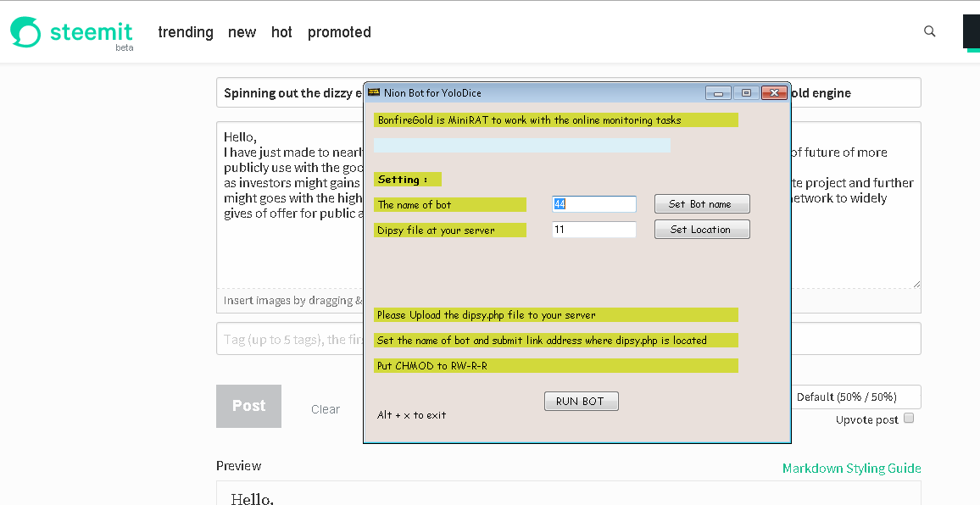
Task: Grab the text area resize handle
Action: pos(916,284)
